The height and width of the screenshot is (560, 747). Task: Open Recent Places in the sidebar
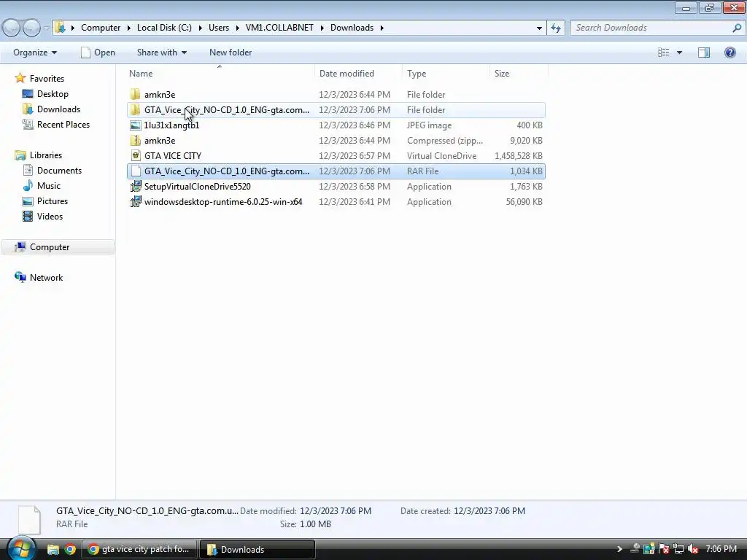(x=63, y=124)
